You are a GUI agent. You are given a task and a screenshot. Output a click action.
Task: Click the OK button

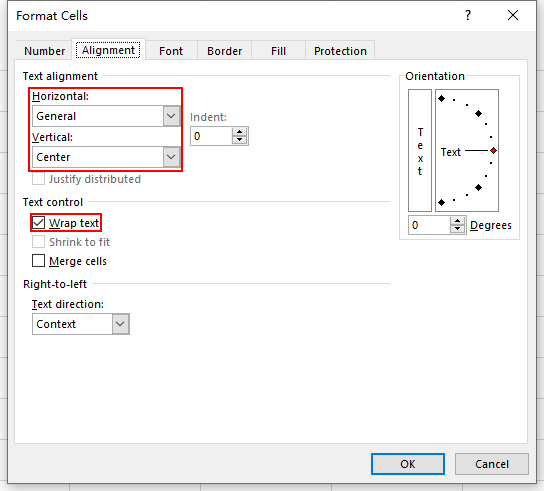[x=408, y=464]
